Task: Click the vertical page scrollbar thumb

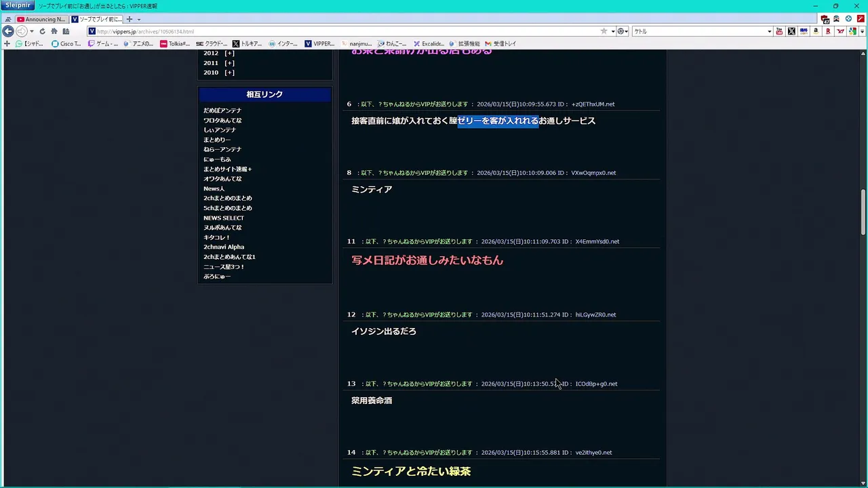Action: click(863, 211)
